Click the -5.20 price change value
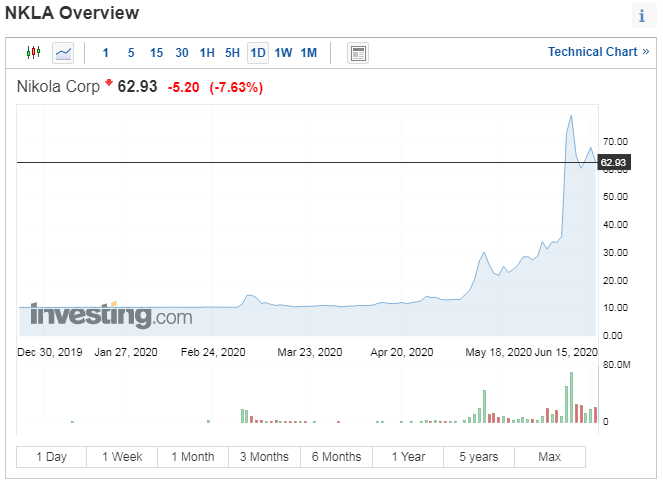This screenshot has height=490, width=663. (x=184, y=88)
